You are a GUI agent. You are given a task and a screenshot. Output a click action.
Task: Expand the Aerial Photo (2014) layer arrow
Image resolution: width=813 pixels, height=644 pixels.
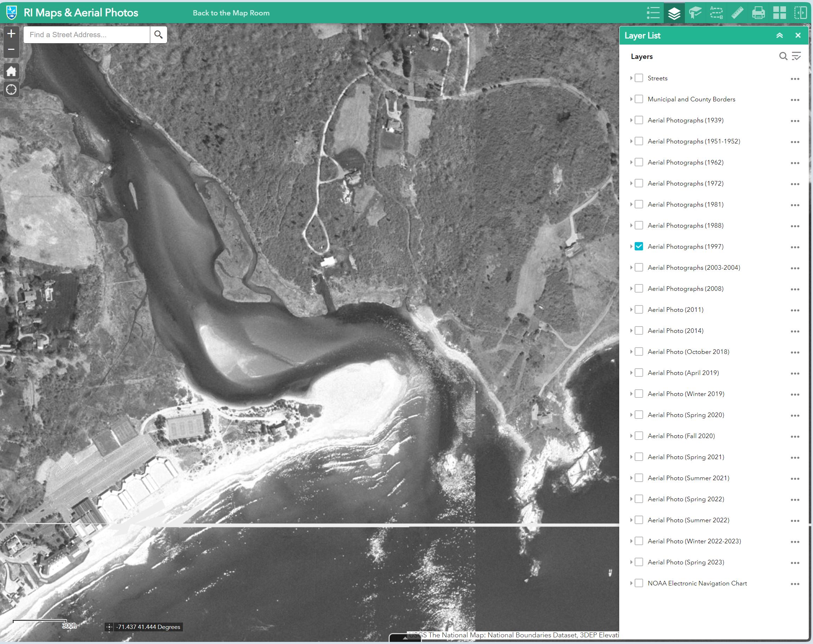(631, 330)
